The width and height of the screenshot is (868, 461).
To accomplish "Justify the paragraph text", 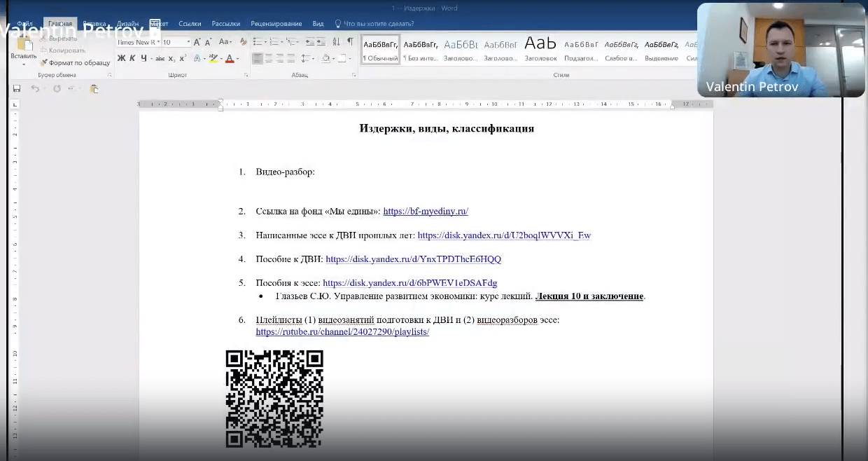I will (x=291, y=58).
